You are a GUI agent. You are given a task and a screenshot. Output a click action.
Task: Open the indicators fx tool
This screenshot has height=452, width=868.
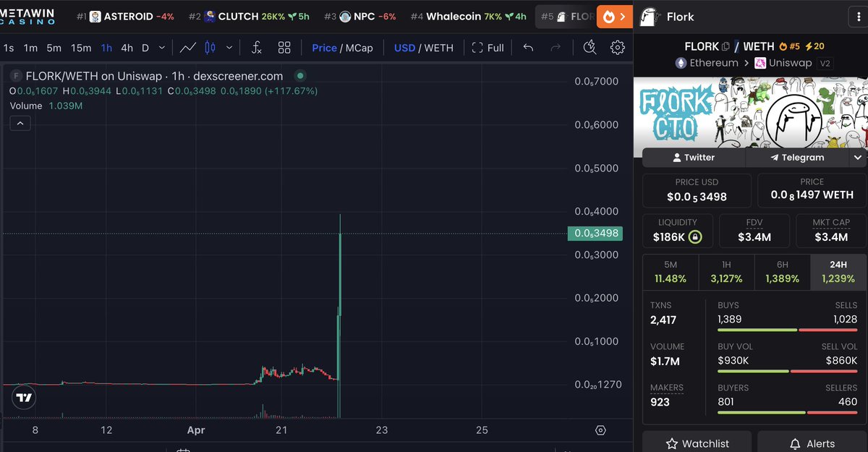click(x=256, y=48)
